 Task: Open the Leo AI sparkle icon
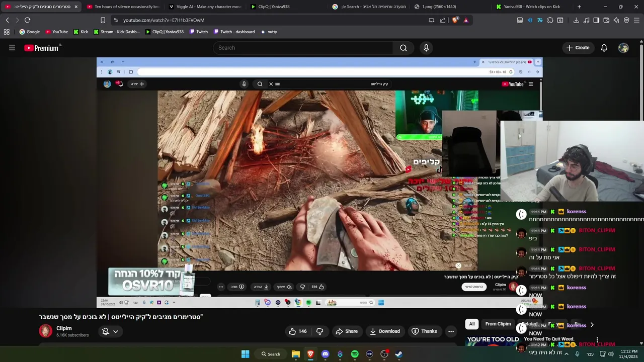pos(616,20)
